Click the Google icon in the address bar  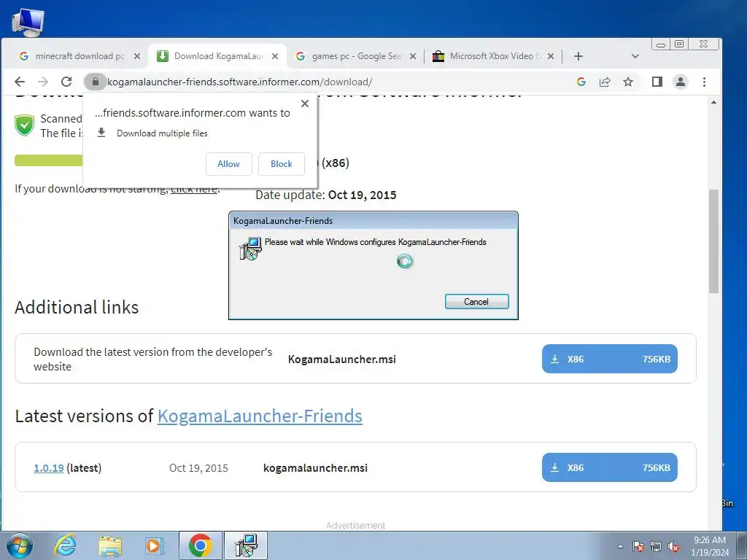(x=581, y=82)
